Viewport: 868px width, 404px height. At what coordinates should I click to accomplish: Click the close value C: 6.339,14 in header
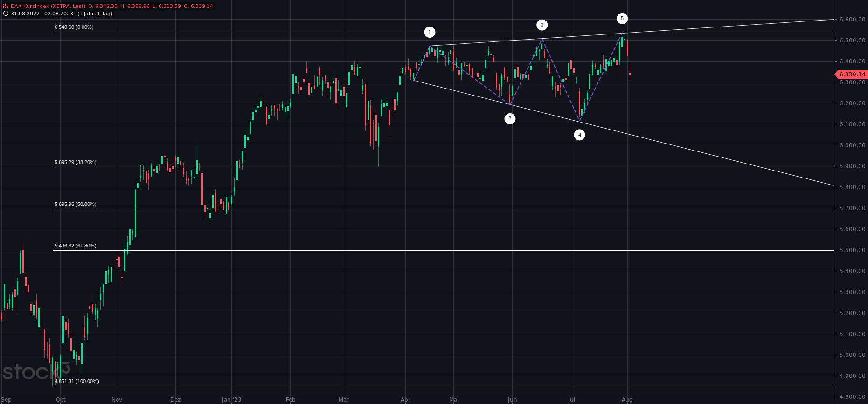point(198,6)
